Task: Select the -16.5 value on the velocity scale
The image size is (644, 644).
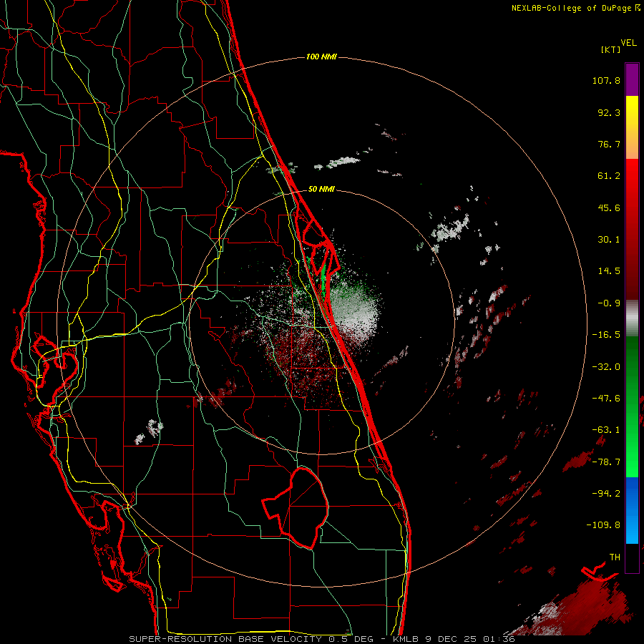Action: coord(606,335)
